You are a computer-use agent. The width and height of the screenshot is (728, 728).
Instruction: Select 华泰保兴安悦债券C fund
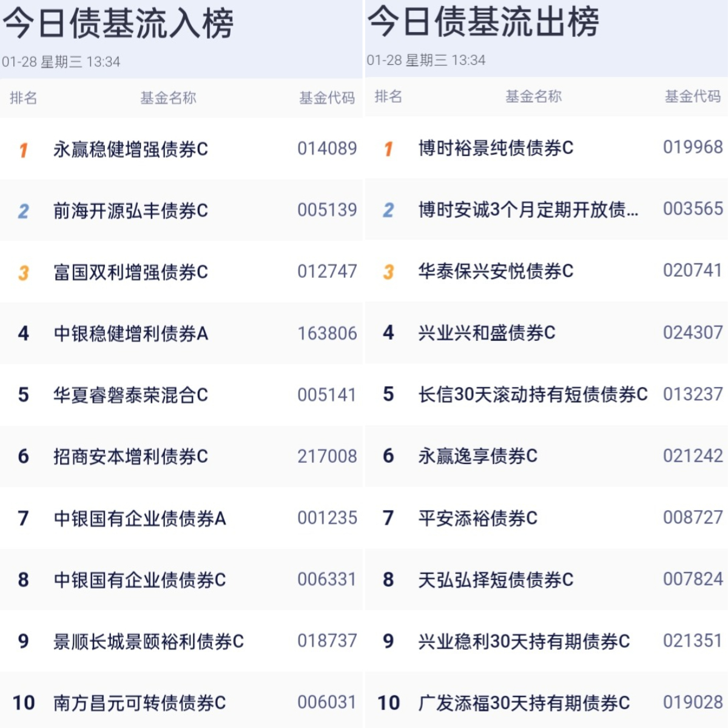pos(496,271)
